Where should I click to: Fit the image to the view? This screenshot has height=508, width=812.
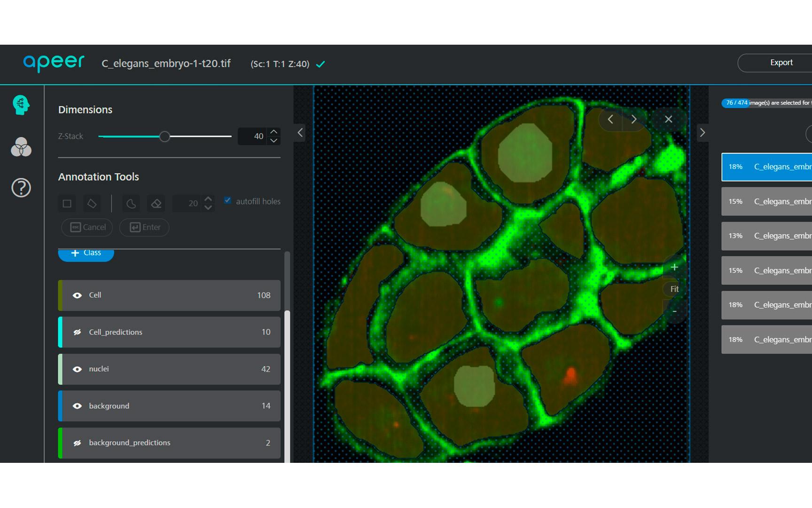[x=674, y=289]
